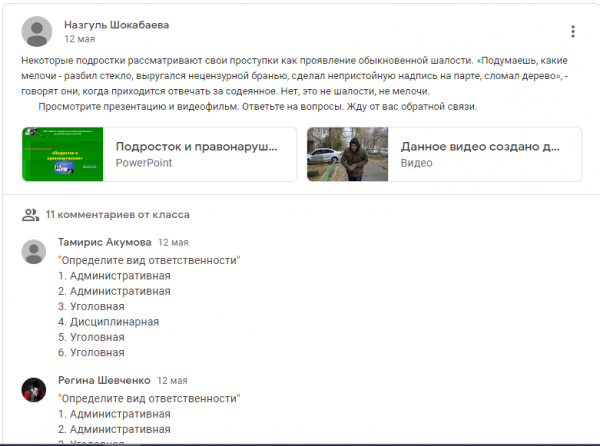
Task: Open the "Подросток и правонаруш…" attachment title
Action: pos(196,146)
